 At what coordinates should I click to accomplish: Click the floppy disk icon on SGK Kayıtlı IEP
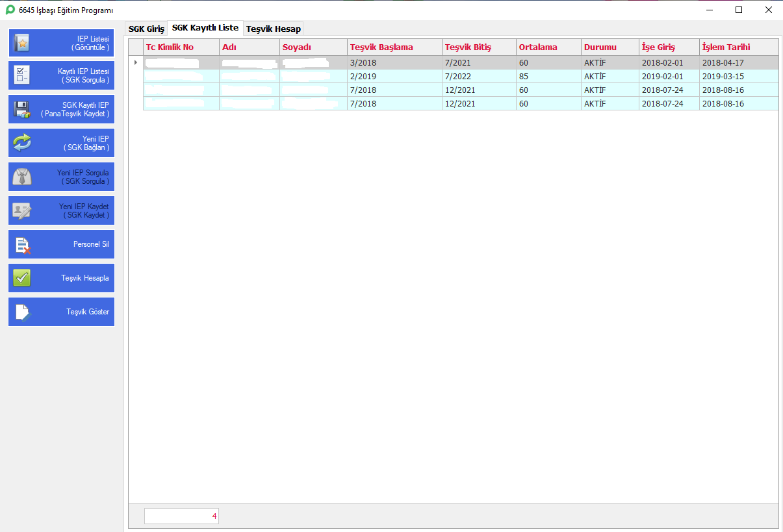click(22, 109)
